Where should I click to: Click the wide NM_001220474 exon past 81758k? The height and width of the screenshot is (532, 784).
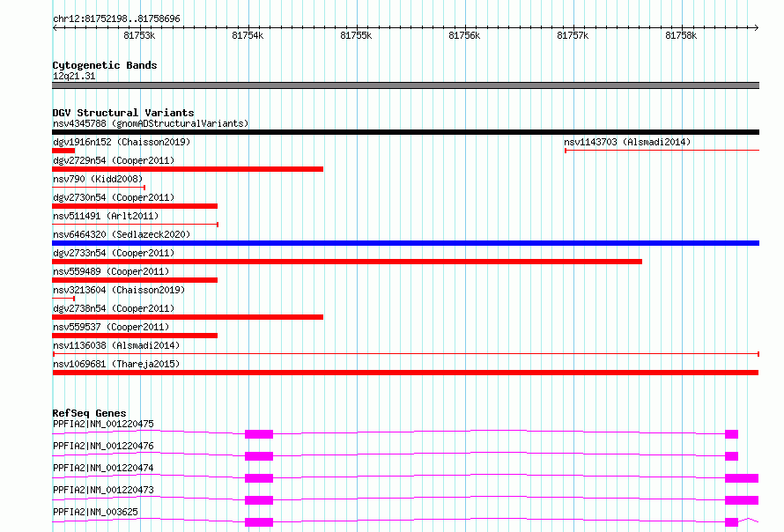(x=742, y=478)
